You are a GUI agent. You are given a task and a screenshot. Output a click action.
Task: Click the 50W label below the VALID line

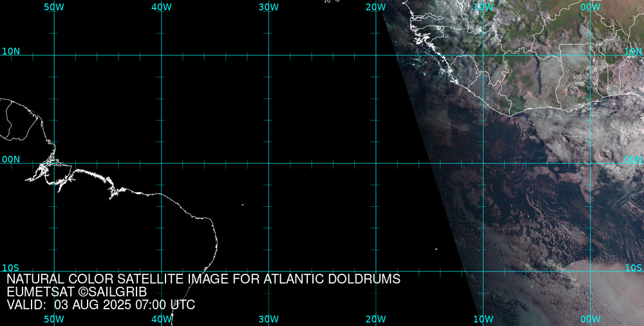[54, 319]
